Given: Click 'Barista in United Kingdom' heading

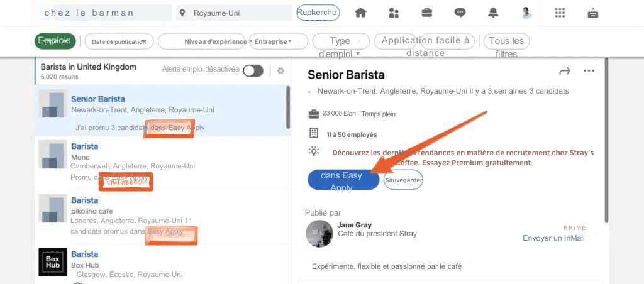Looking at the screenshot, I should [89, 67].
